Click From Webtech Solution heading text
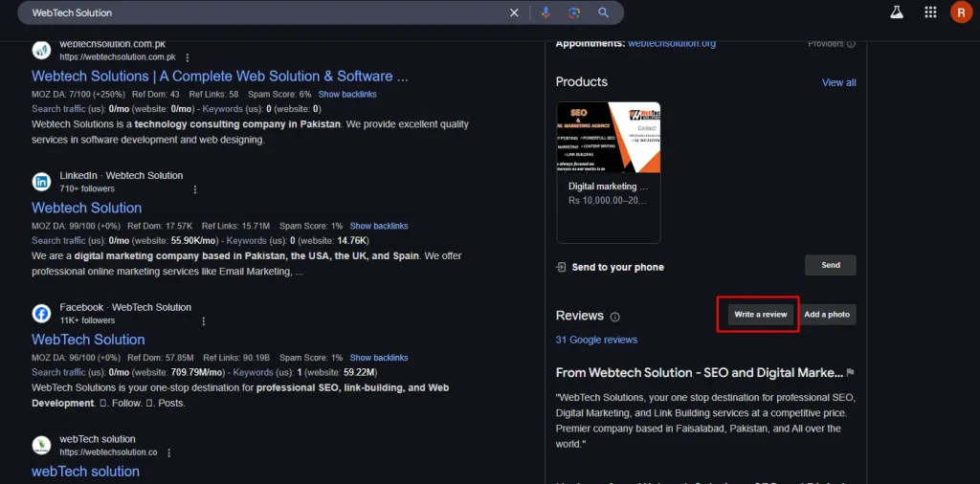 [700, 373]
